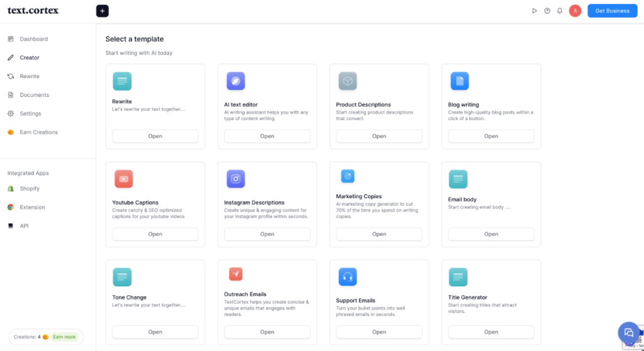Click the Tone Change teal icon
Viewport: 644px width, 351px height.
coord(122,277)
